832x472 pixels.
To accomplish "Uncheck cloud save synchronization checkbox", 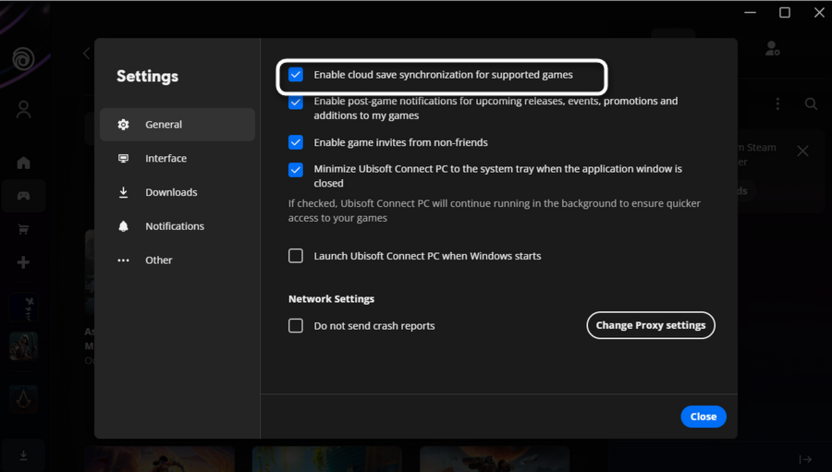I will [296, 75].
